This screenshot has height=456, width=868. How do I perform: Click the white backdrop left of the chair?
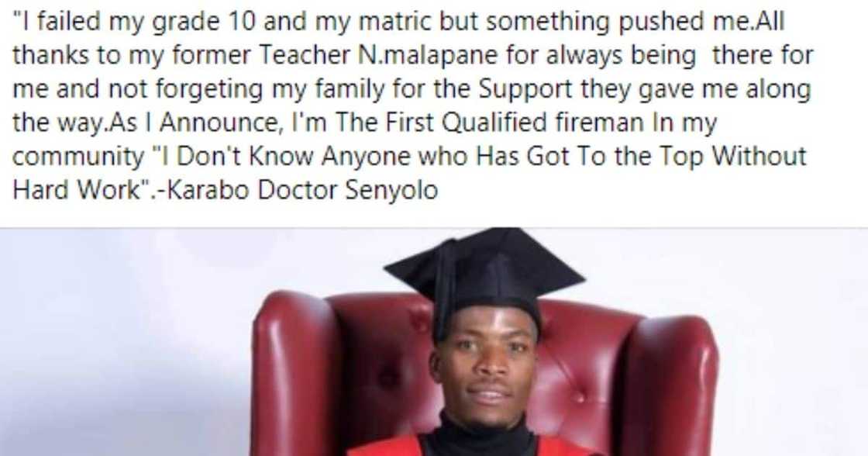pos(126,342)
